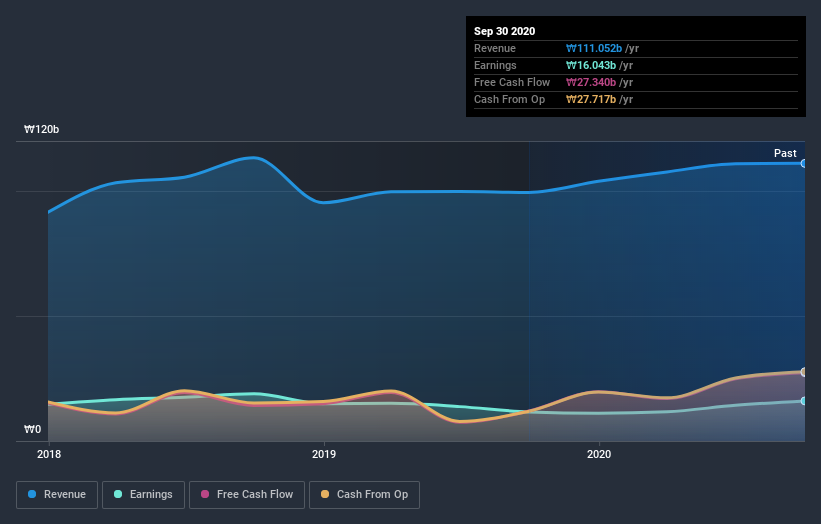821x524 pixels.
Task: Toggle the Free Cash Flow legend button
Action: point(247,495)
